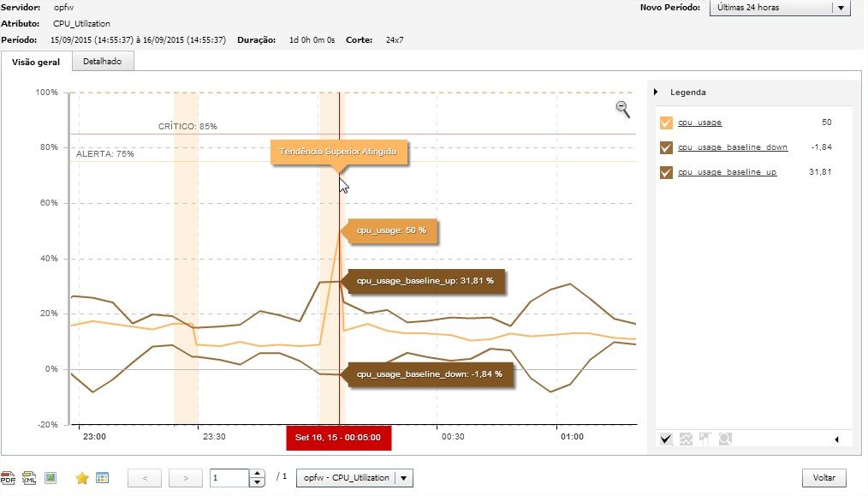Click the yellow star favorite icon

click(82, 478)
